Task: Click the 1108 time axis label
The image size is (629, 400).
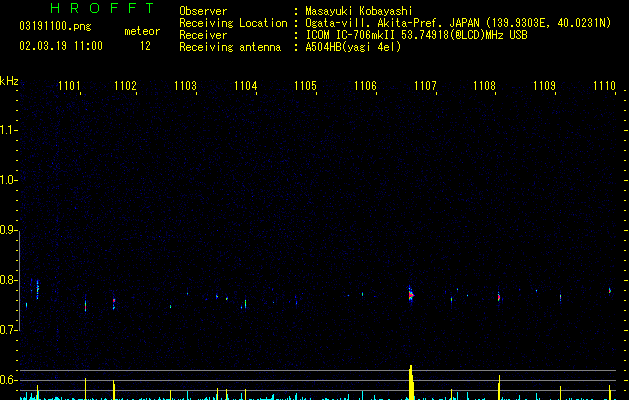Action: (x=484, y=85)
